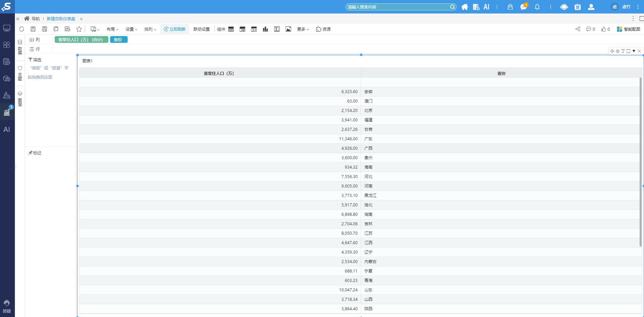Click the 智能配图 smart chart button

[x=628, y=29]
